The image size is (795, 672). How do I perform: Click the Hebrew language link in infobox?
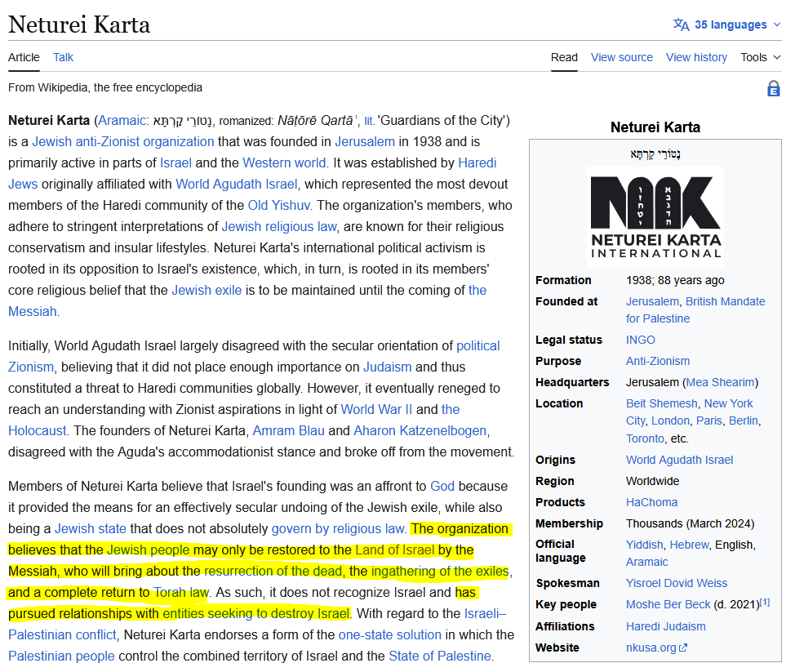(689, 545)
